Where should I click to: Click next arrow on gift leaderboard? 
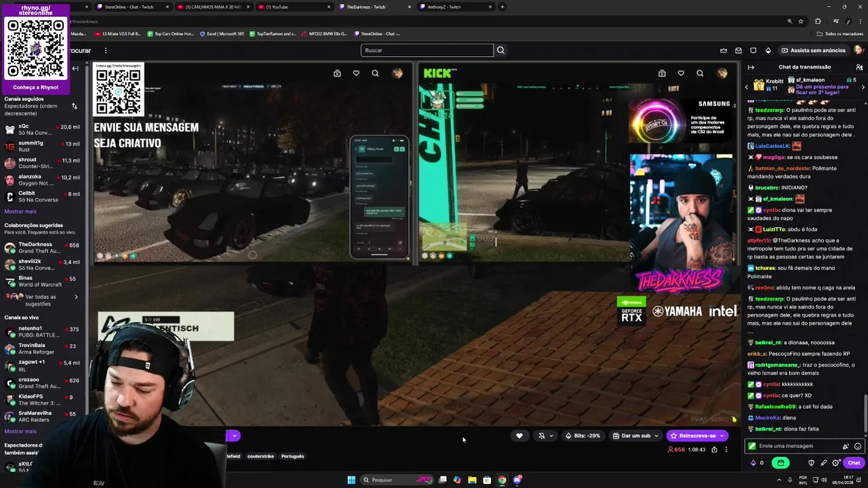[863, 87]
